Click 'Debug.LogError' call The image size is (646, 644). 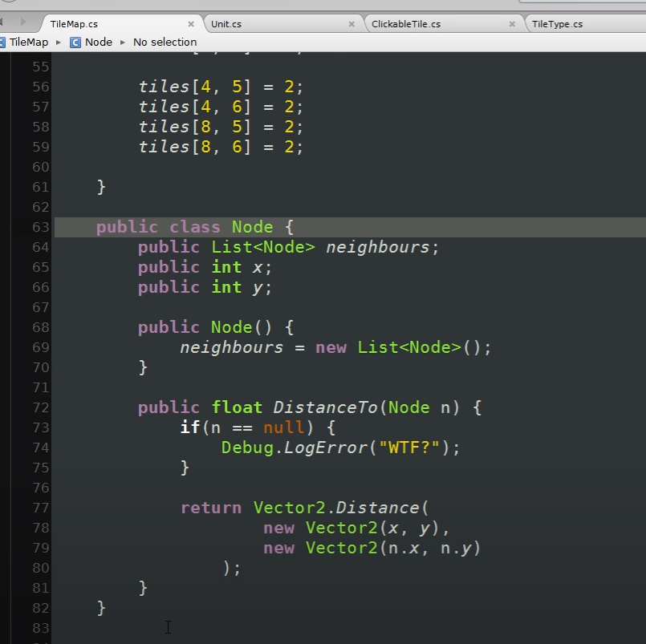[x=295, y=448]
